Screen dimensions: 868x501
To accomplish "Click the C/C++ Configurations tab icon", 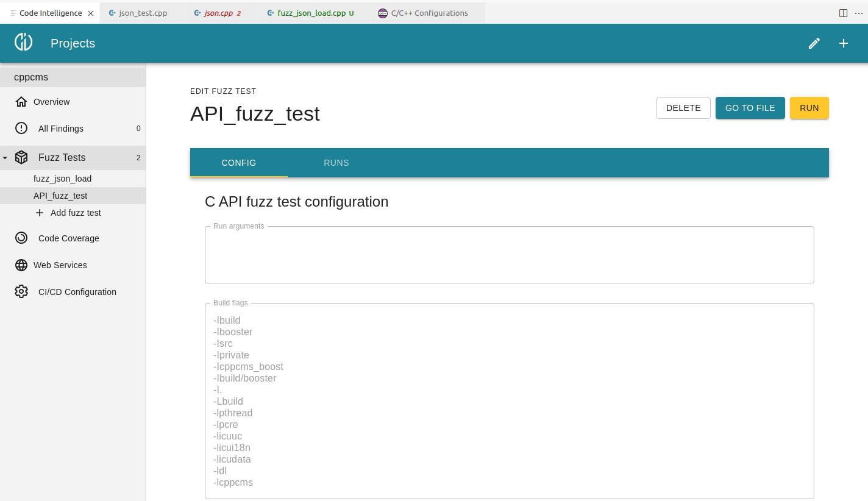I will (x=382, y=13).
